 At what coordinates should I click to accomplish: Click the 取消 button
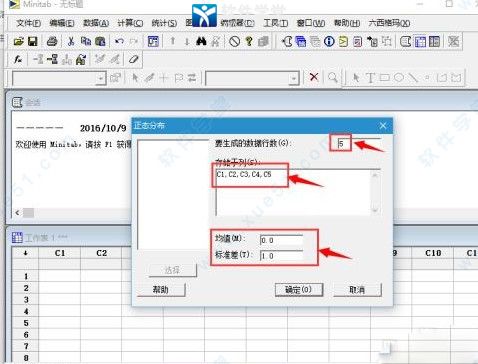pyautogui.click(x=357, y=290)
